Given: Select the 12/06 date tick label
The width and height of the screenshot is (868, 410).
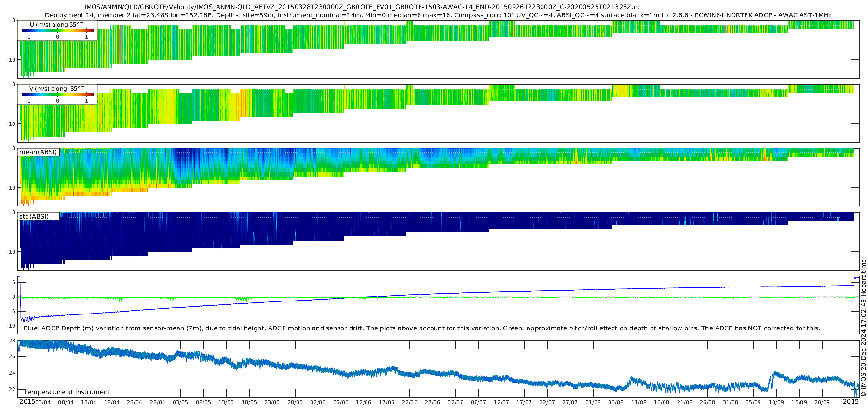Looking at the screenshot, I should click(364, 402).
